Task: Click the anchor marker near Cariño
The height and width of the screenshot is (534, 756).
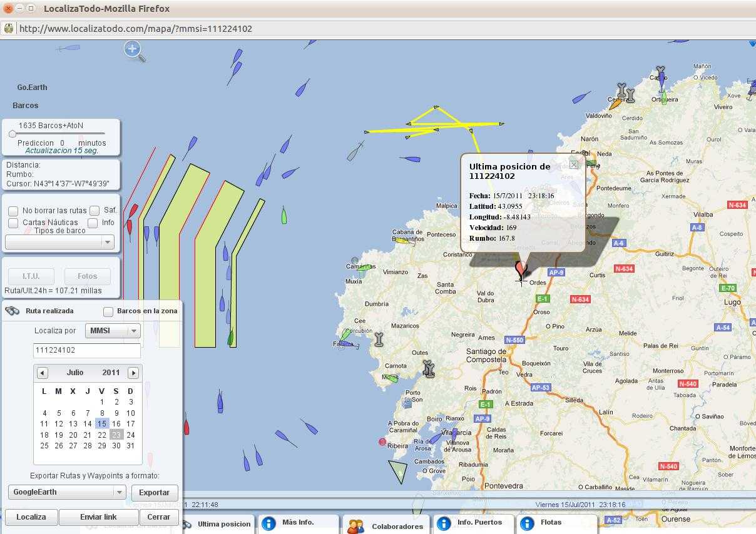Action: pos(660,73)
